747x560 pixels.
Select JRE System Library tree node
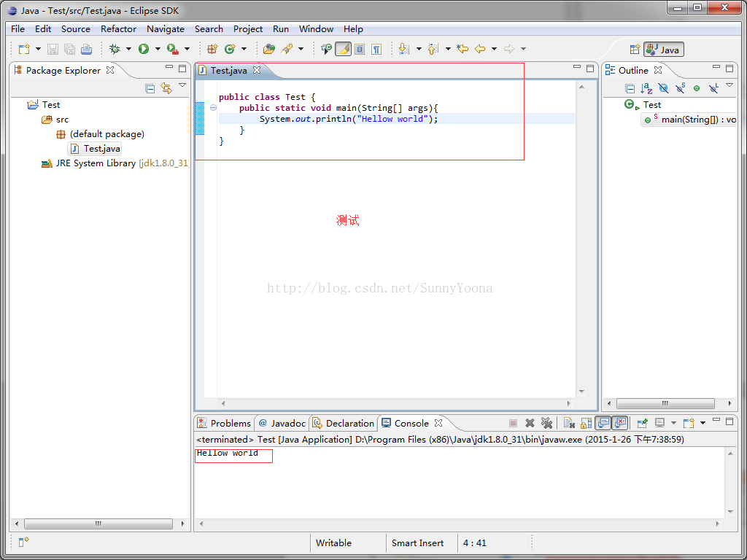pos(115,163)
